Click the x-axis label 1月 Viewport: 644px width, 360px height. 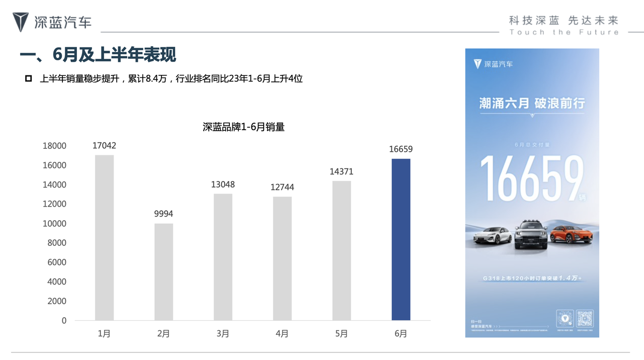104,333
